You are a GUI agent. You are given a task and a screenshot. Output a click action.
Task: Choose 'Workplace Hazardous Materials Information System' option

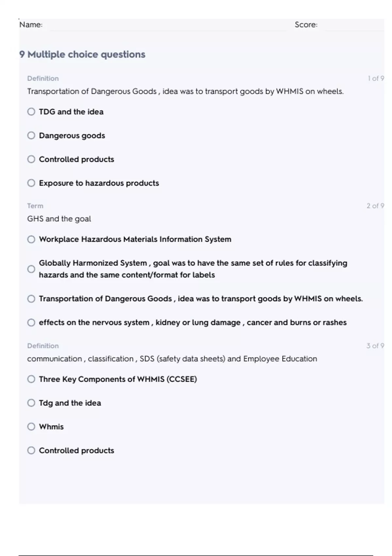[x=31, y=239]
